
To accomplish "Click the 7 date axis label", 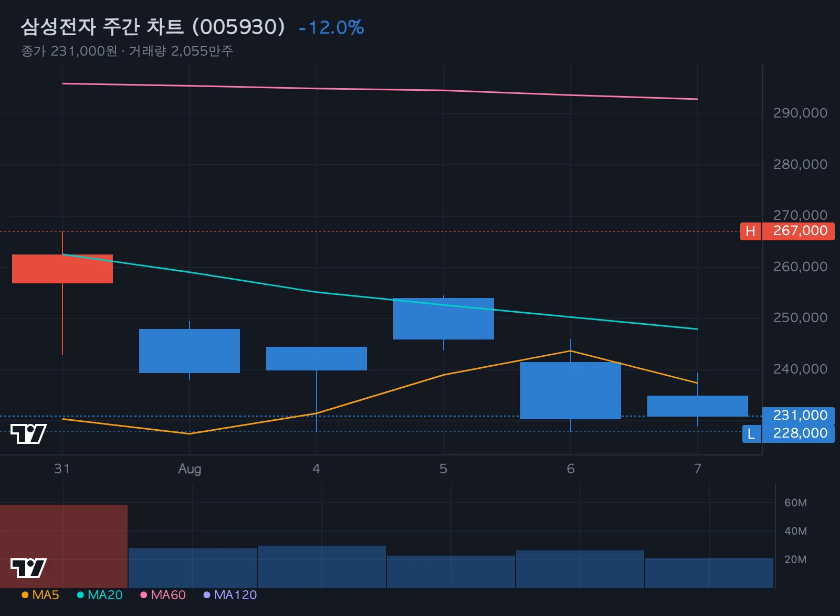I will point(698,469).
